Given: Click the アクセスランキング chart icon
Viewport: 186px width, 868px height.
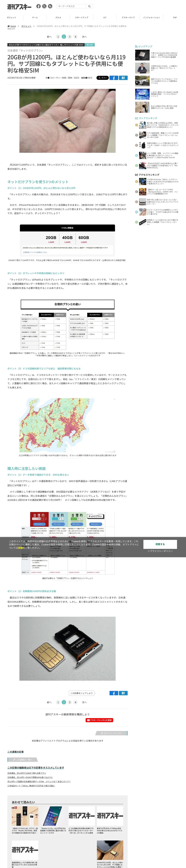Looking at the screenshot, I should pyautogui.click(x=136, y=175).
